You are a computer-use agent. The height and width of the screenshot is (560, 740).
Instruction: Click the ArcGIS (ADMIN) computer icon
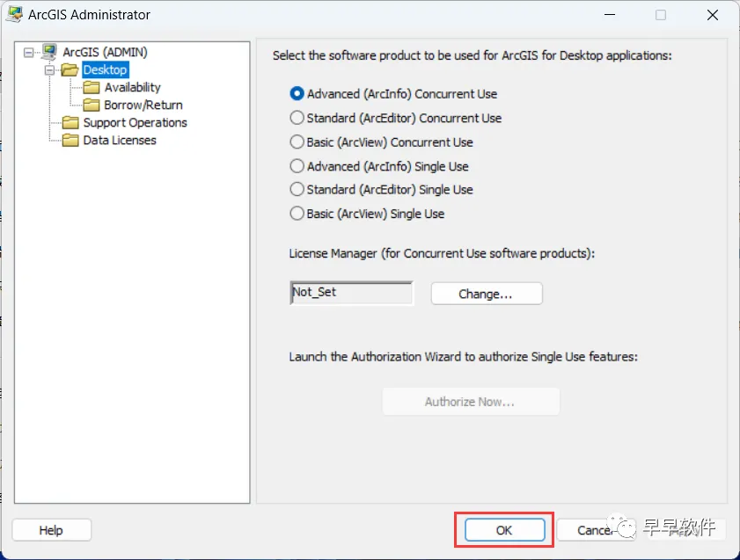point(48,52)
